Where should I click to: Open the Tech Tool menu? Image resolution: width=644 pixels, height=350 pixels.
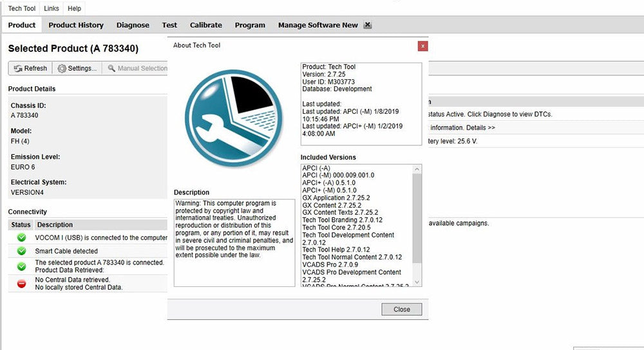click(x=22, y=8)
